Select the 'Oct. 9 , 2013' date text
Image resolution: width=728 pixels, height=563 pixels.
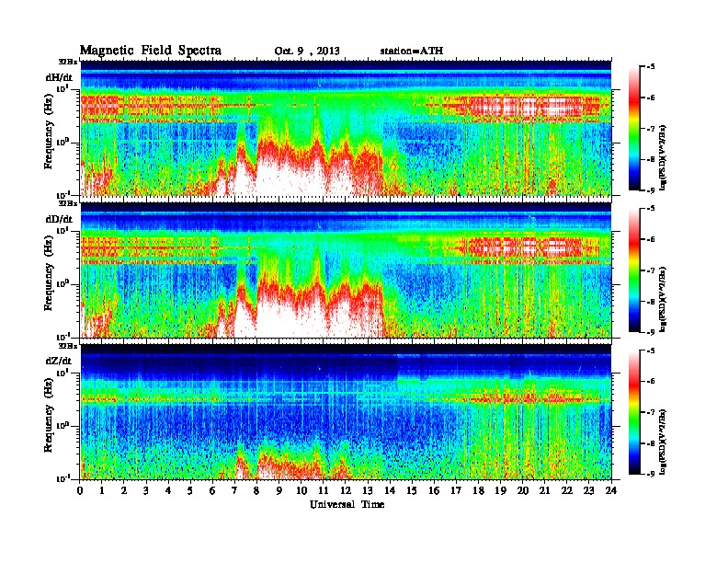pos(307,52)
